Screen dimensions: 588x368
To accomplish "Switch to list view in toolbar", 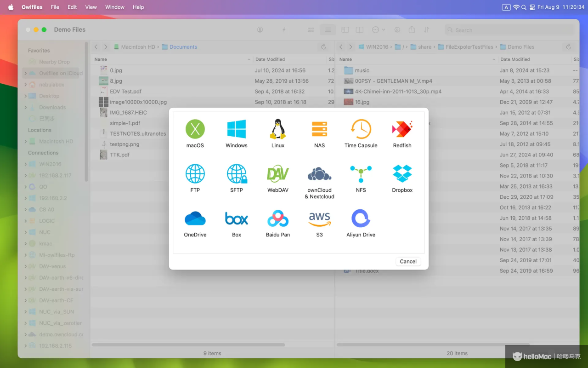I will point(328,29).
